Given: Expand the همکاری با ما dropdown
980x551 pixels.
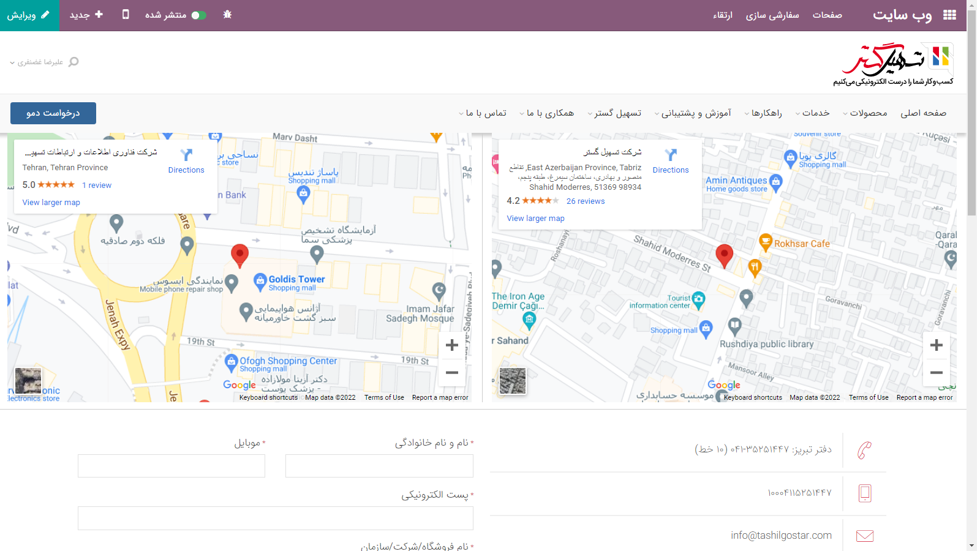Looking at the screenshot, I should click(x=546, y=113).
